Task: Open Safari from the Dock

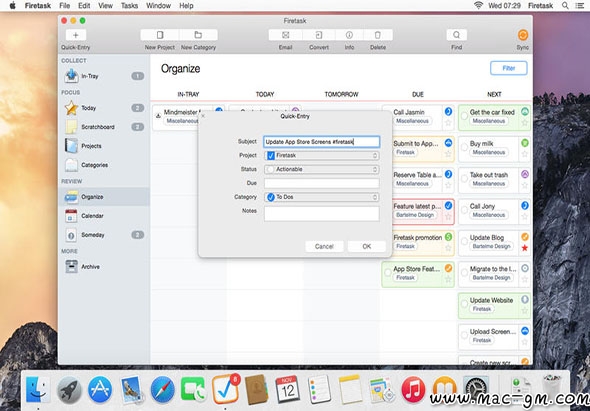Action: [162, 389]
